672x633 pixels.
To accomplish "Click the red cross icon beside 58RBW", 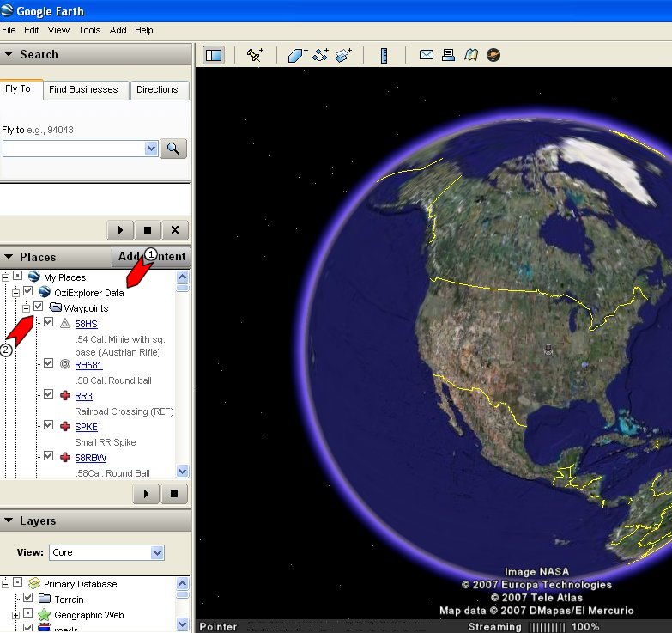I will 64,457.
